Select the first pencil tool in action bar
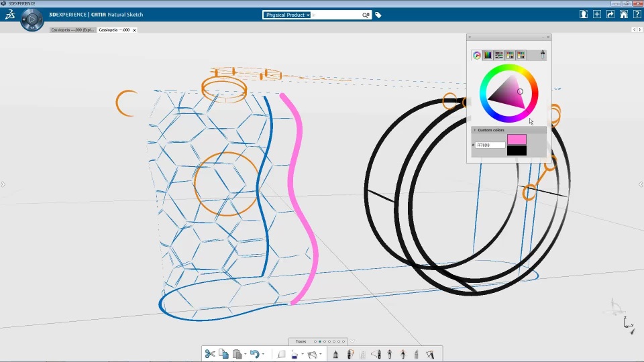The width and height of the screenshot is (644, 362). 335,354
